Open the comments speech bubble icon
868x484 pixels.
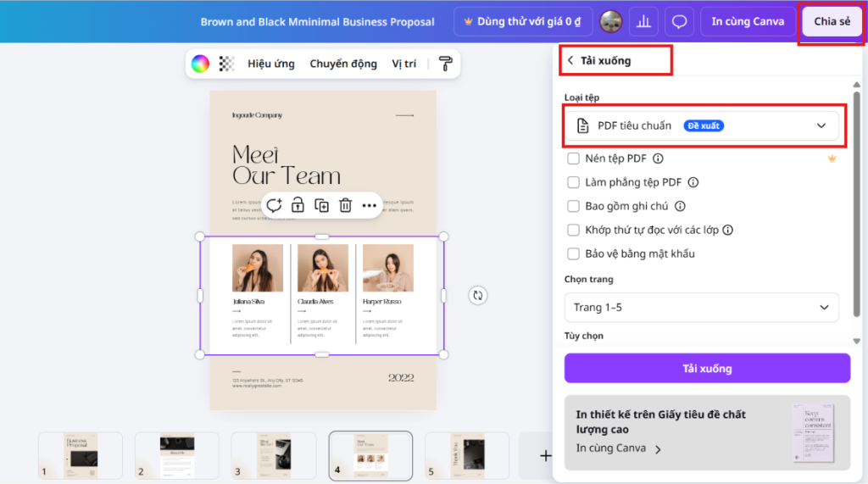click(679, 21)
